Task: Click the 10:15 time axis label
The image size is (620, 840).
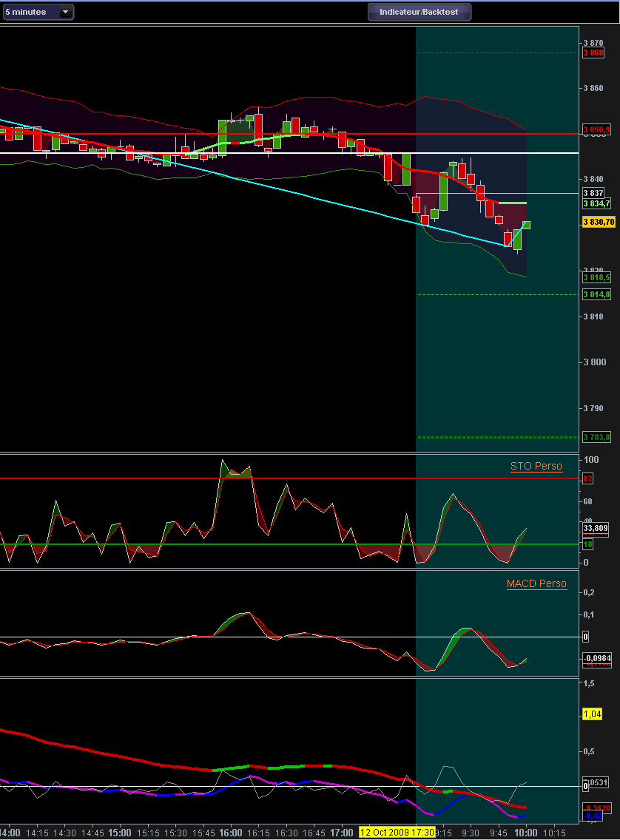Action: pos(555,833)
